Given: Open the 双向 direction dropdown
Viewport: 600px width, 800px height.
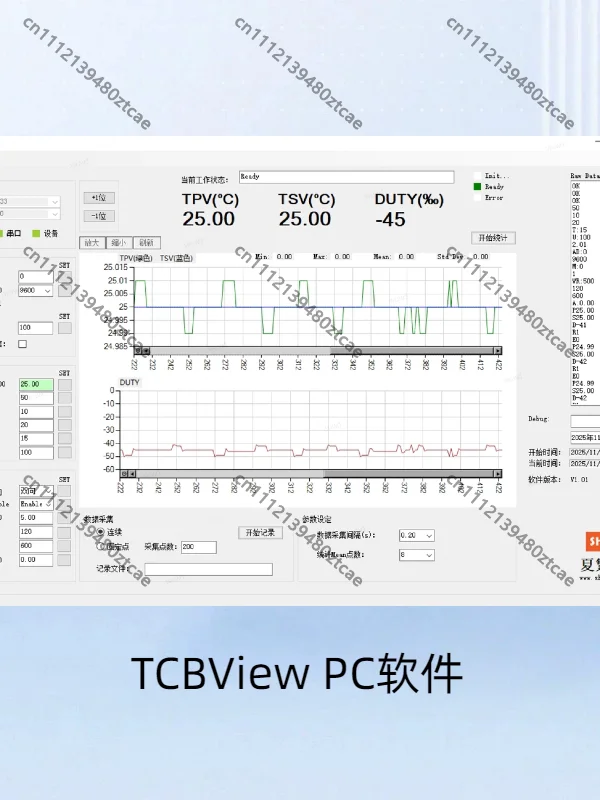Looking at the screenshot, I should [x=36, y=491].
